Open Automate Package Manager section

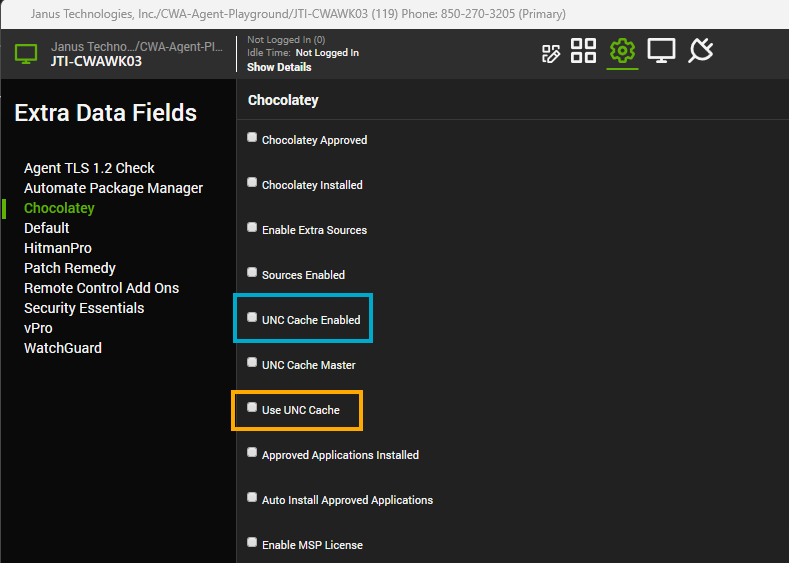click(113, 188)
